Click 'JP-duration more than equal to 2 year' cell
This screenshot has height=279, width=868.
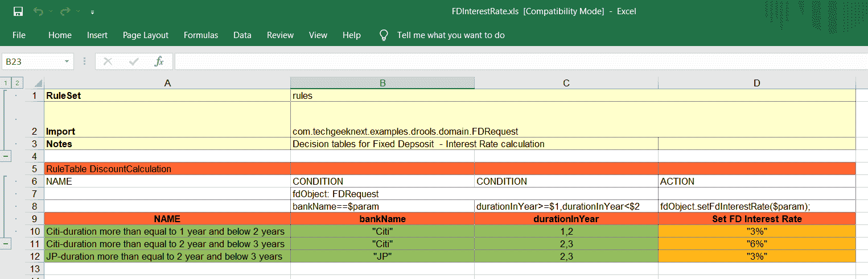(x=167, y=256)
